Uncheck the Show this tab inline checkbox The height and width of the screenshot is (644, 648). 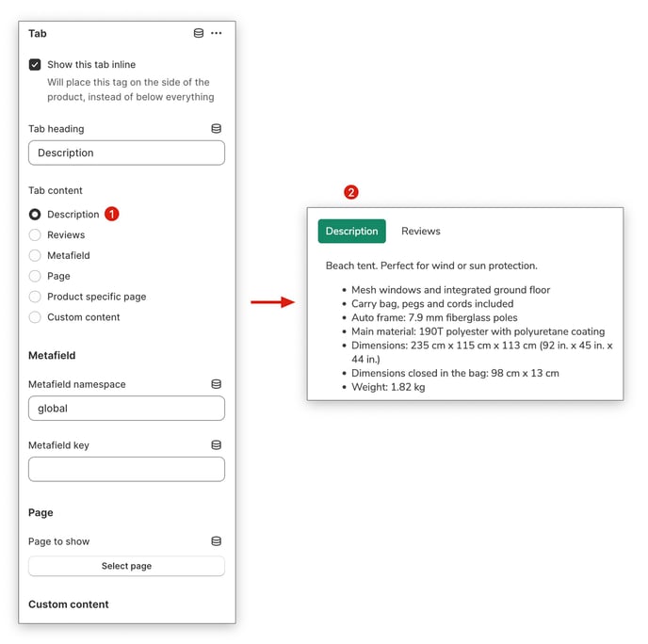(x=35, y=65)
